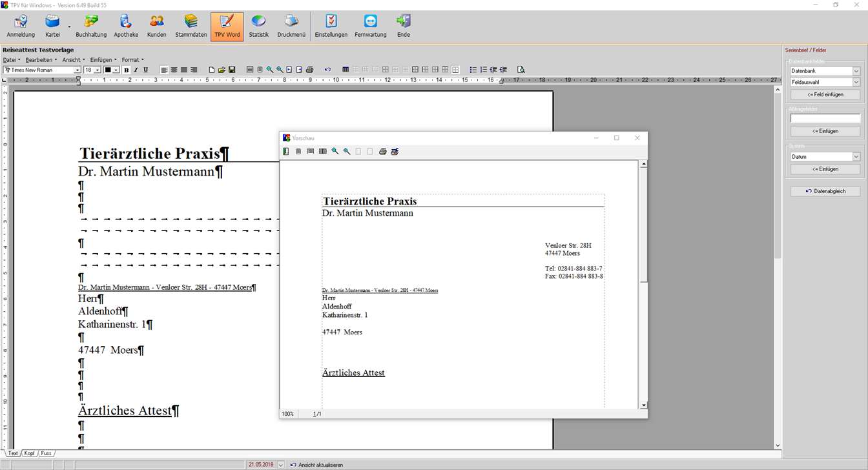Toggle italic formatting
This screenshot has width=868, height=470.
(x=136, y=70)
